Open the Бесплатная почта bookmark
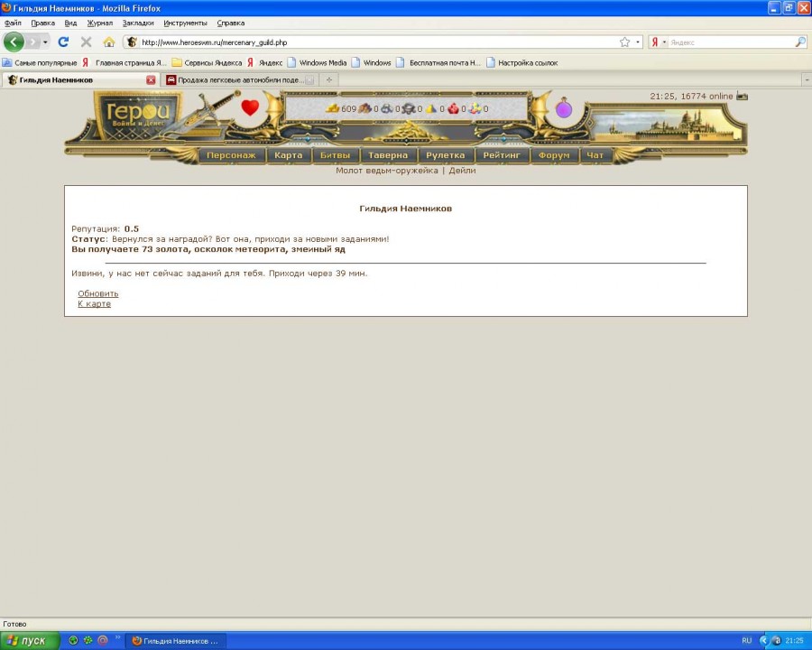The image size is (812, 650). coord(439,62)
